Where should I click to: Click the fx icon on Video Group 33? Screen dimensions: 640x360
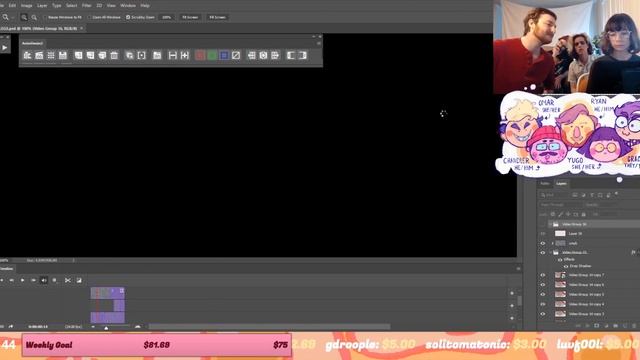(633, 253)
